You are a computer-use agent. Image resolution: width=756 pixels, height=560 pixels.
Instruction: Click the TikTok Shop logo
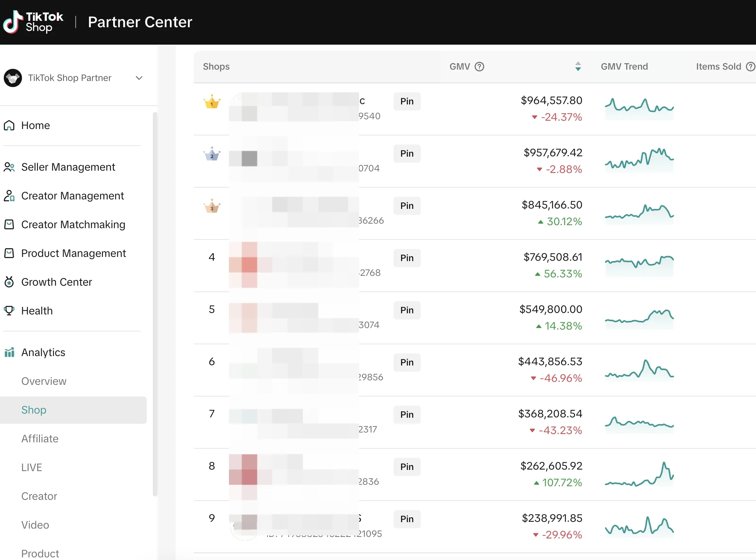33,22
